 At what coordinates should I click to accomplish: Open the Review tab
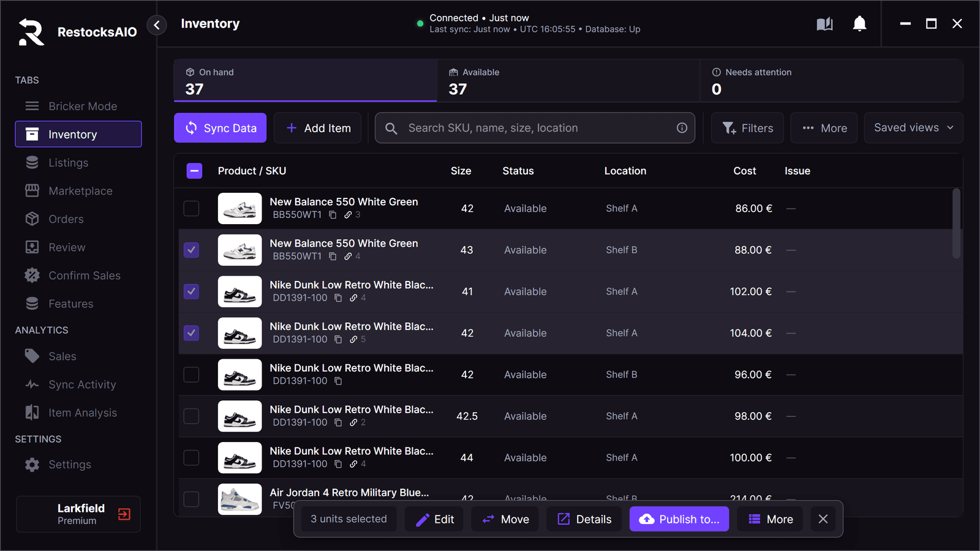coord(78,247)
